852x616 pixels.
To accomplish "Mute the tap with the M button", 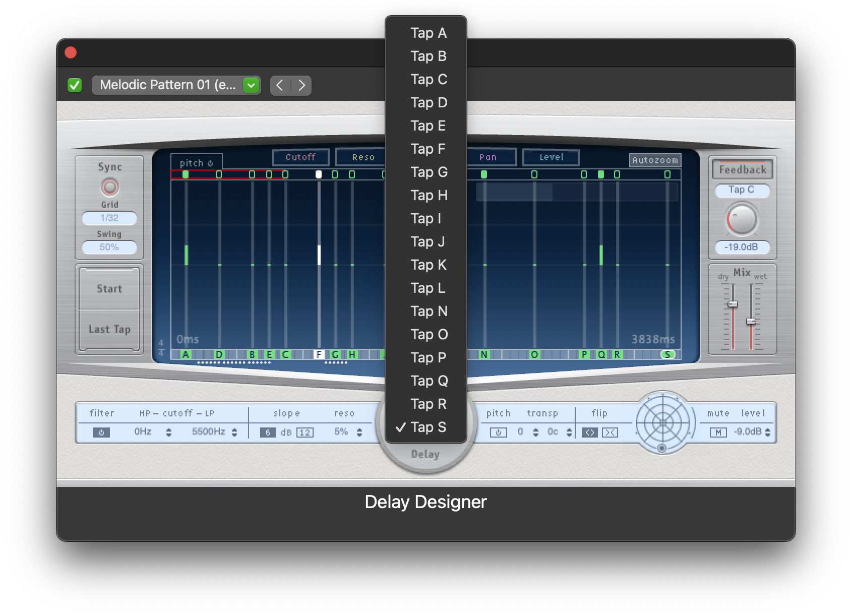I will click(x=718, y=433).
